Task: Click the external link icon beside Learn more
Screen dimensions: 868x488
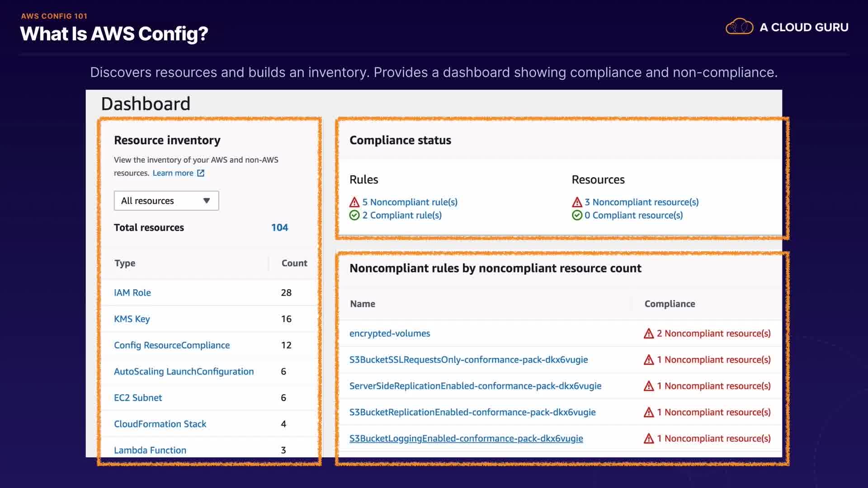Action: click(x=201, y=173)
